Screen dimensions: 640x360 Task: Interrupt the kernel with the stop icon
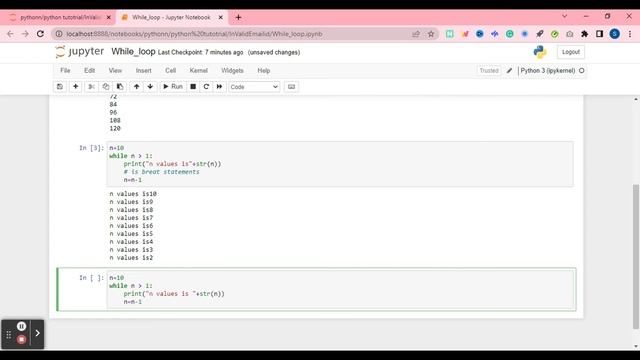click(x=193, y=87)
